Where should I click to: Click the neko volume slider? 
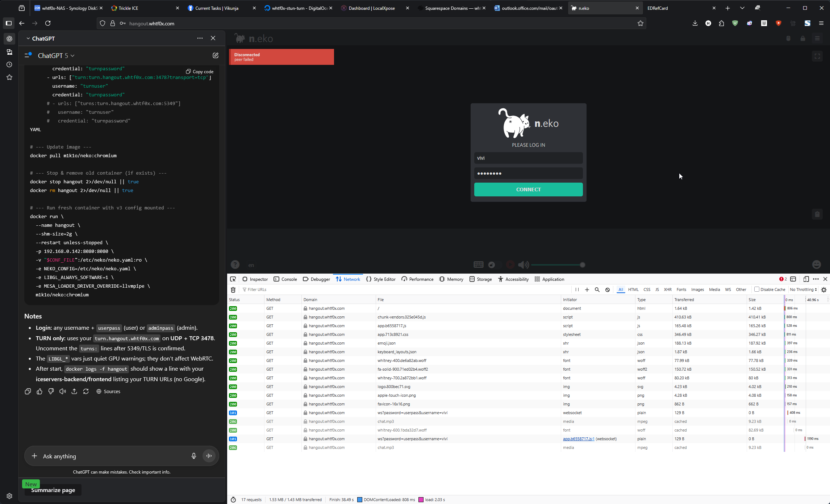point(556,265)
